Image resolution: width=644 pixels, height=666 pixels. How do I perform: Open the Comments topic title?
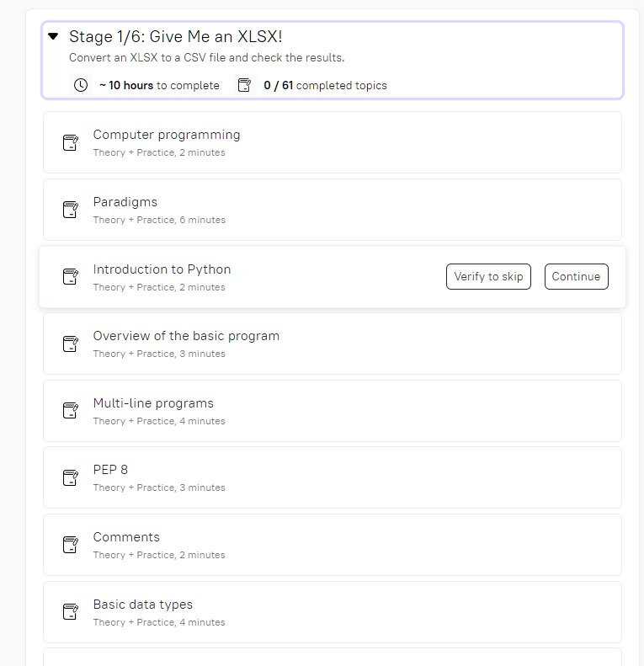[126, 537]
